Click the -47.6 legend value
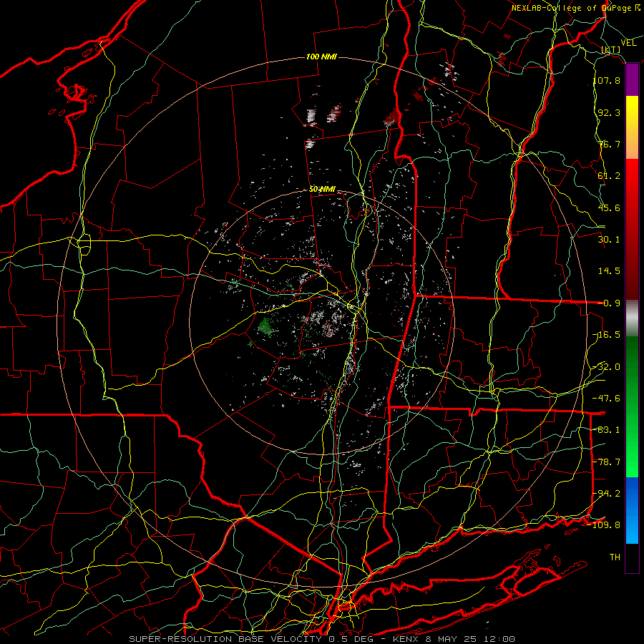Viewport: 644px width, 644px height. [x=607, y=399]
